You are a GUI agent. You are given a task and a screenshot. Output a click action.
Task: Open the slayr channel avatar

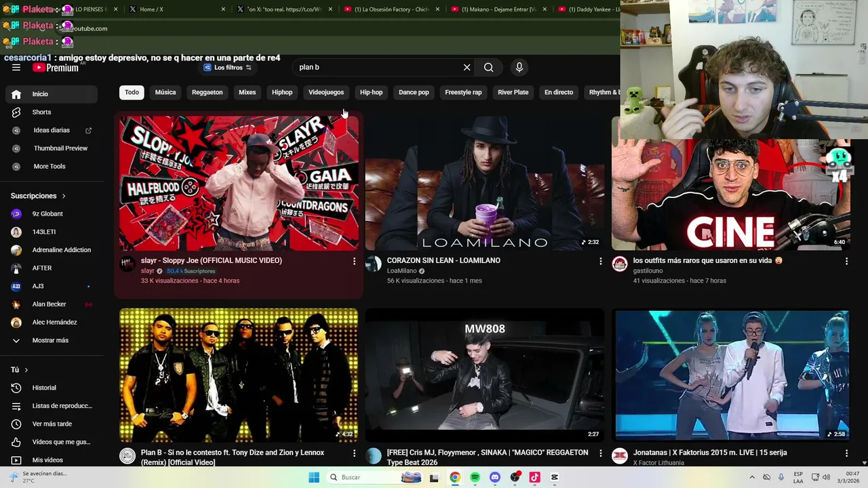[127, 264]
